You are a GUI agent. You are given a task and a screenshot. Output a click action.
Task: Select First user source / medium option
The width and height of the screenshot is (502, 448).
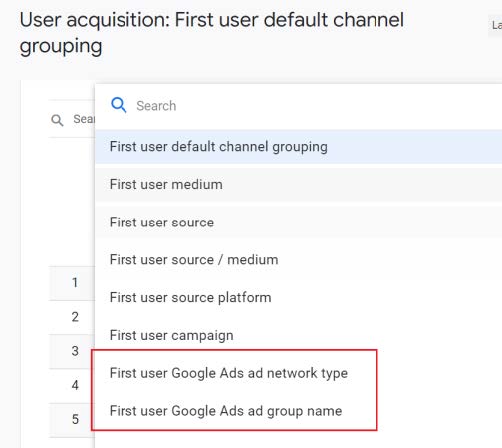299,260
